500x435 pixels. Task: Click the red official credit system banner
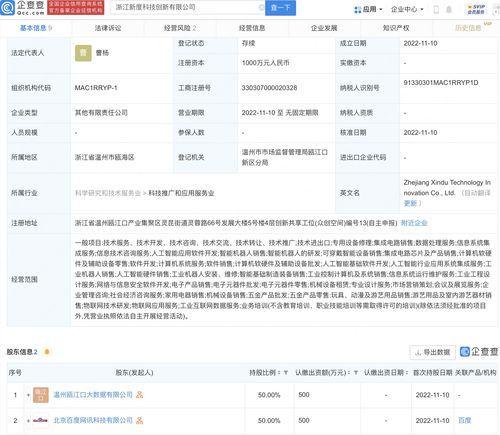point(76,7)
